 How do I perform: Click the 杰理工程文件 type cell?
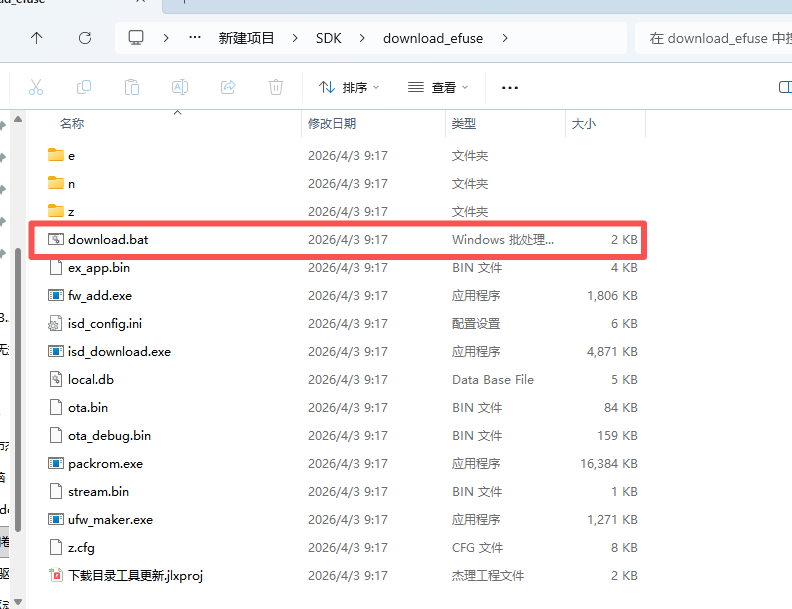488,576
